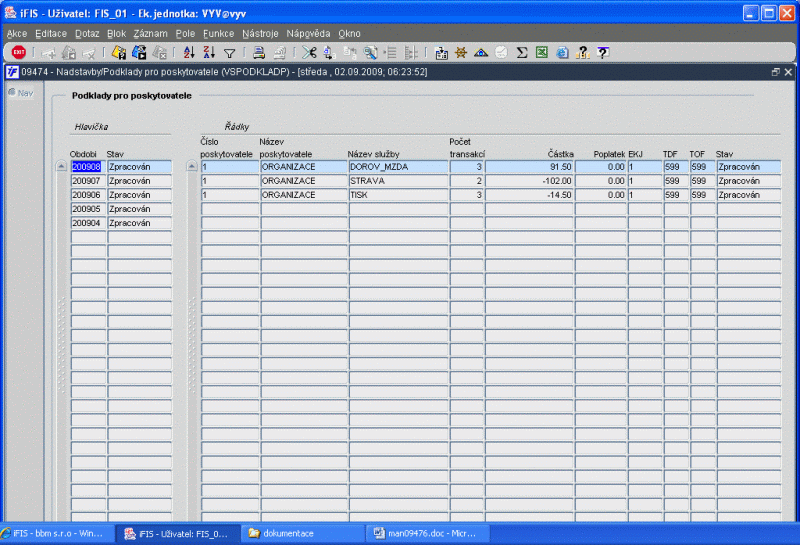Image resolution: width=800 pixels, height=545 pixels.
Task: Click the copy icon next to scissors
Action: (x=329, y=53)
